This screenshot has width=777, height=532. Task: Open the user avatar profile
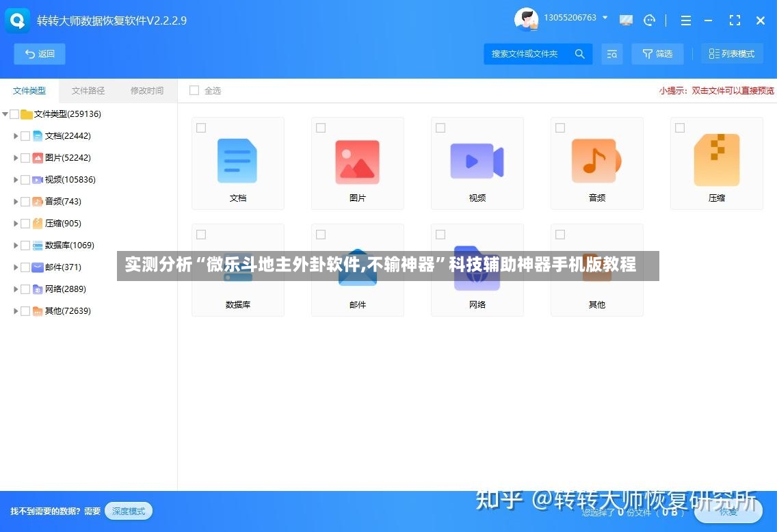[x=526, y=19]
